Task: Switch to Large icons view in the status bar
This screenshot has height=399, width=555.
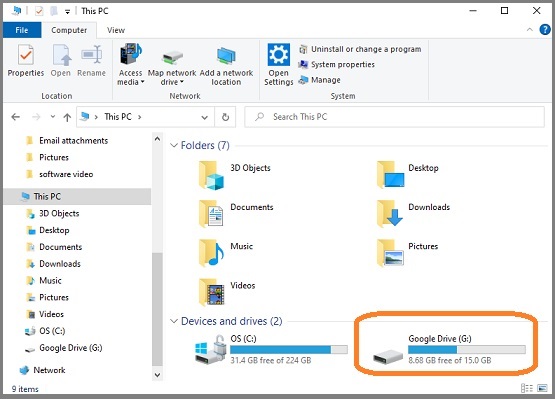Action: (542, 388)
